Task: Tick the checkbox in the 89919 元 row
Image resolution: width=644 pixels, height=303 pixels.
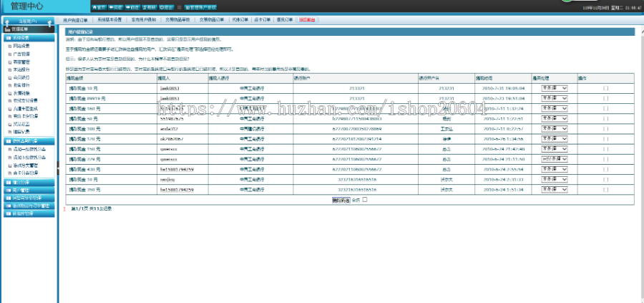Action: 606,99
